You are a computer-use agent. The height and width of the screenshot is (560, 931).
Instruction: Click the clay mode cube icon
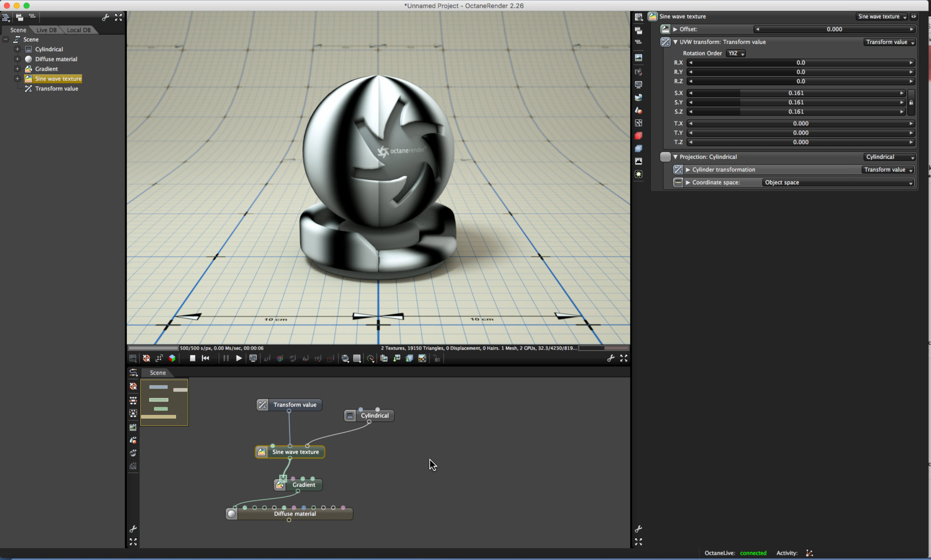pyautogui.click(x=172, y=358)
